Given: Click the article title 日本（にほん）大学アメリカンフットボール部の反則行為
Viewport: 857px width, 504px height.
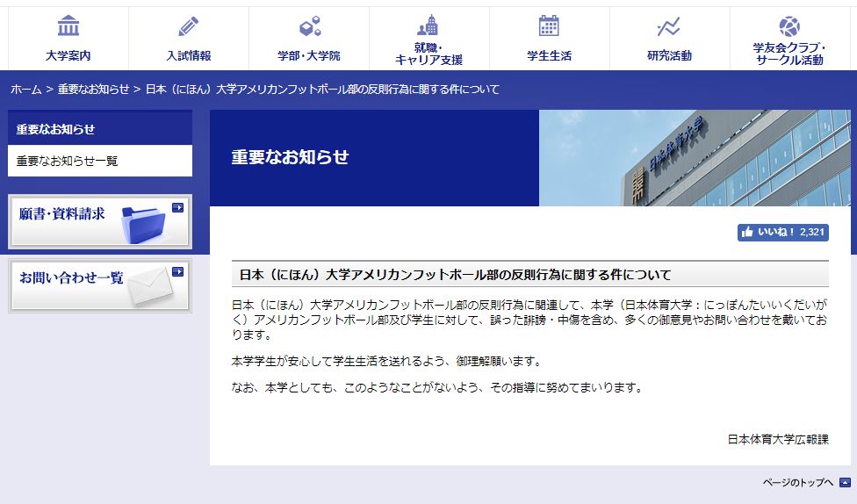Looking at the screenshot, I should click(455, 275).
